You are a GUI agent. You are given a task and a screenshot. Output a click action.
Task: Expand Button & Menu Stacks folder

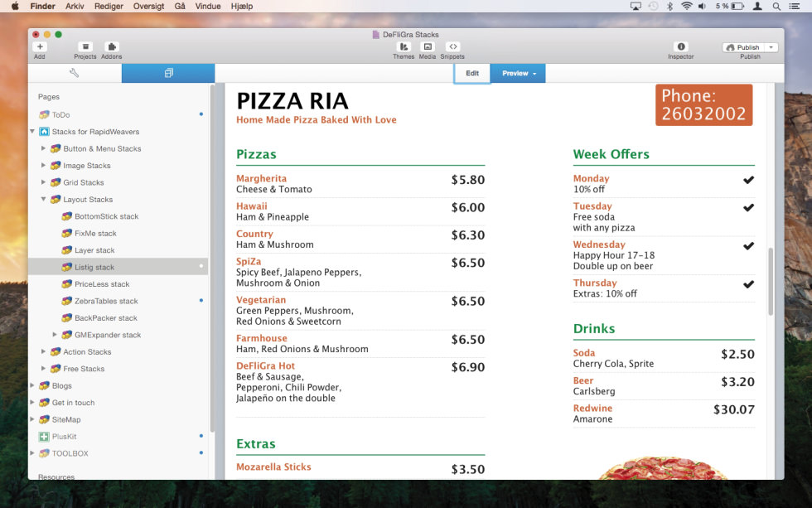pos(43,148)
